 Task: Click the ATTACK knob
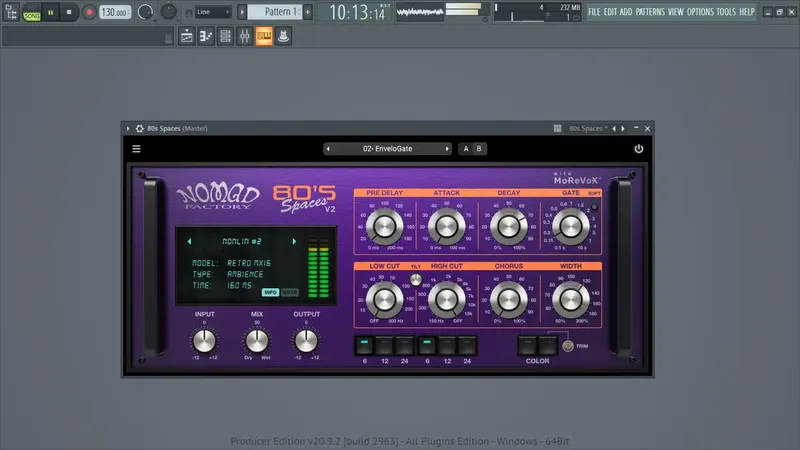[x=446, y=226]
